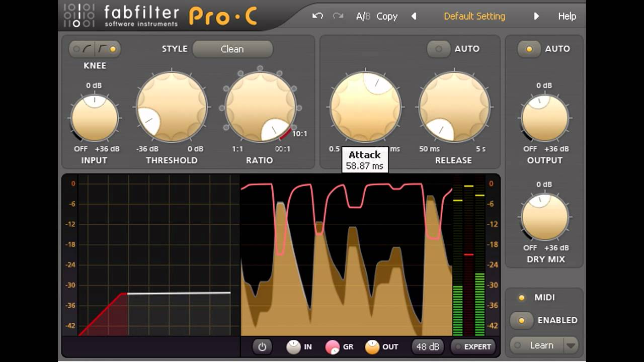Open the Default Setting preset menu
Image resolution: width=644 pixels, height=362 pixels.
[x=474, y=16]
